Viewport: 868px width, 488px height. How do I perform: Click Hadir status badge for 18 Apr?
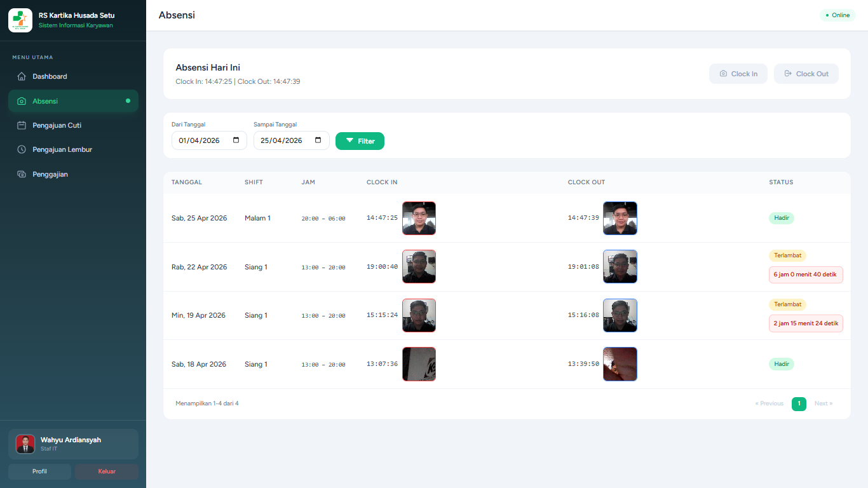pos(782,364)
